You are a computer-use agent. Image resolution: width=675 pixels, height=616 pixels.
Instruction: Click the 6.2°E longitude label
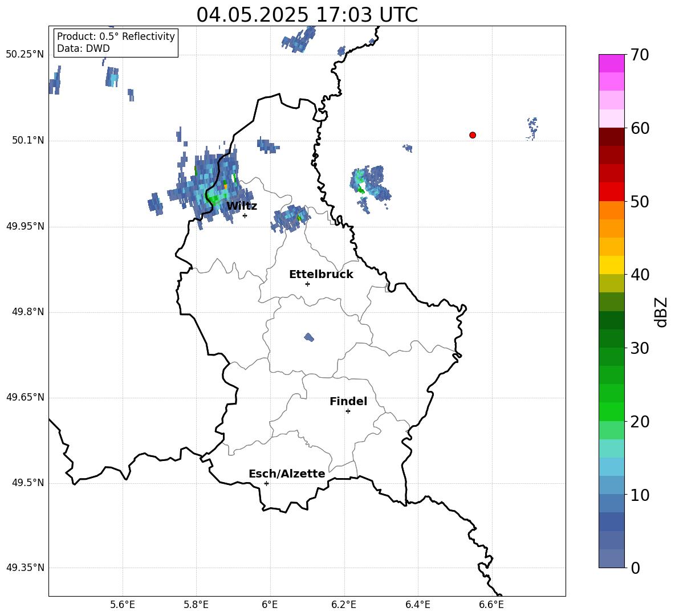[344, 605]
